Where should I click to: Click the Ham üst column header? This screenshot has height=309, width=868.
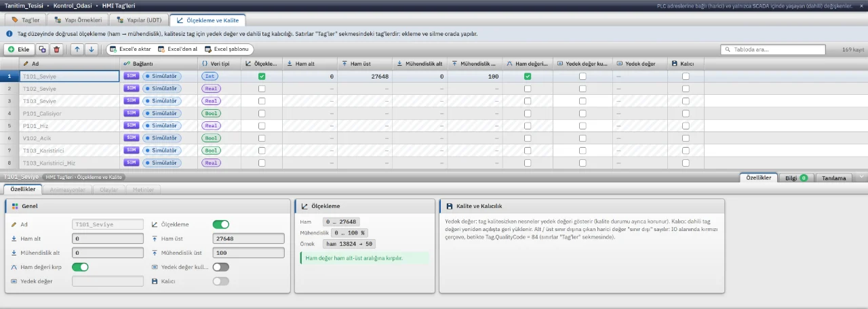pos(364,63)
